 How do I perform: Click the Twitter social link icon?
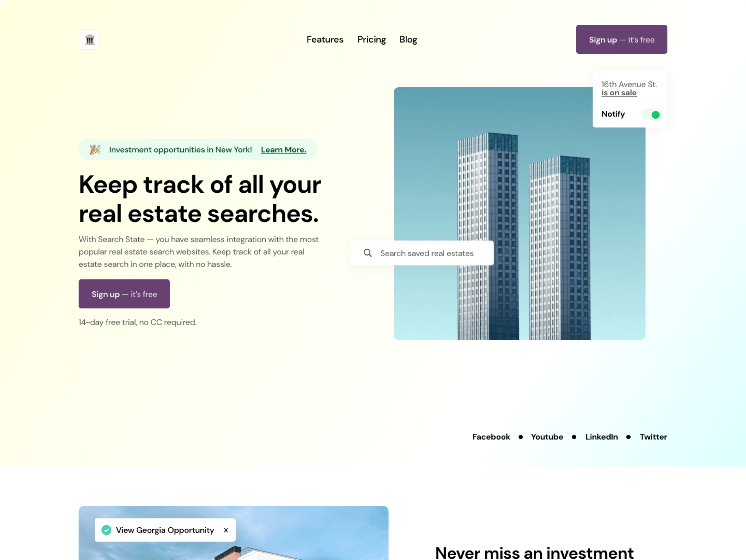click(x=653, y=436)
